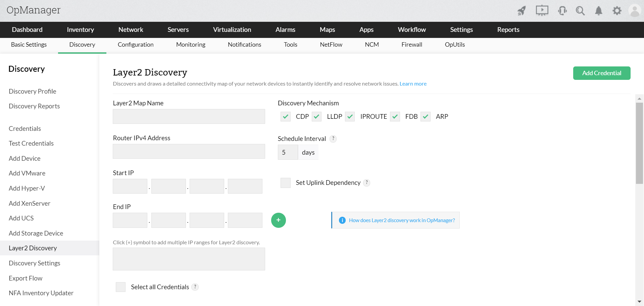Open the Inventory menu
Screen dimensions: 644x306
pos(80,30)
